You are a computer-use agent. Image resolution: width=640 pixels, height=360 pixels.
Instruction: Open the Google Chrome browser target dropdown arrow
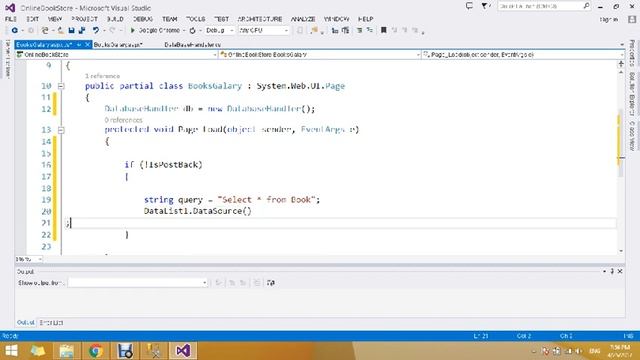point(184,31)
